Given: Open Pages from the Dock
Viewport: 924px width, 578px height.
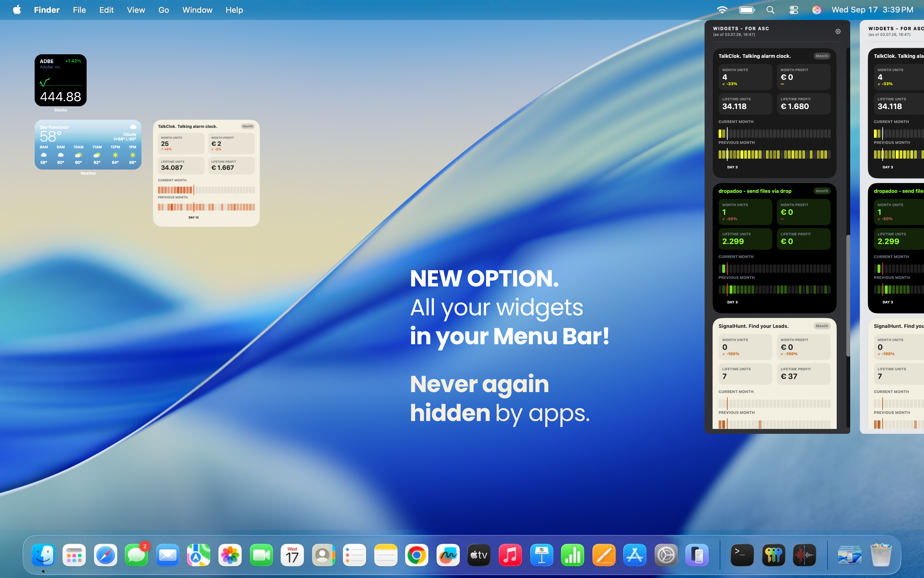Looking at the screenshot, I should click(604, 555).
